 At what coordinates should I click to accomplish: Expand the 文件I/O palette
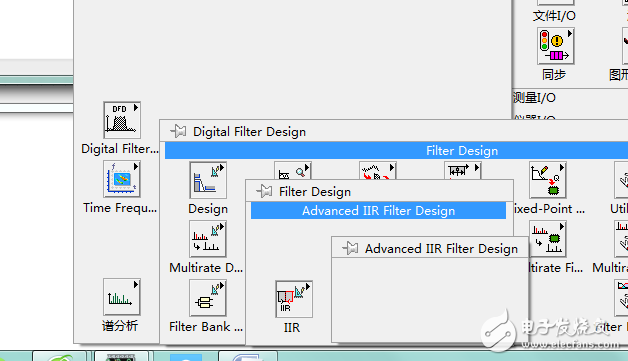[554, 16]
